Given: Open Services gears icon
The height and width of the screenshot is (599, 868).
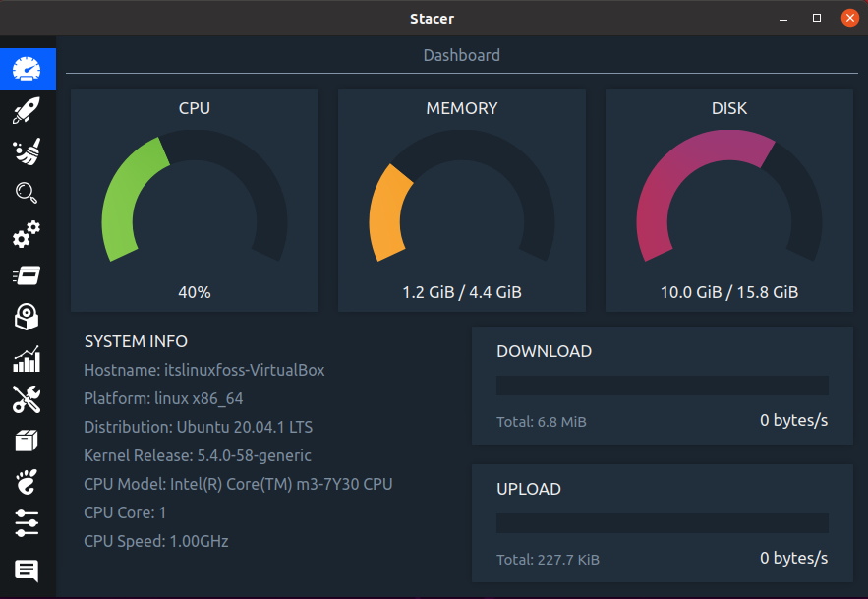Looking at the screenshot, I should (28, 234).
